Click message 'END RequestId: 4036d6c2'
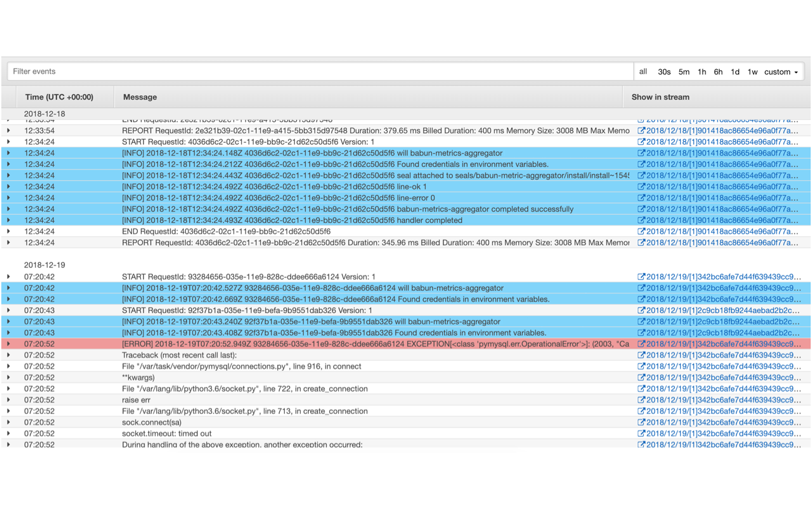The height and width of the screenshot is (508, 812). pyautogui.click(x=226, y=232)
